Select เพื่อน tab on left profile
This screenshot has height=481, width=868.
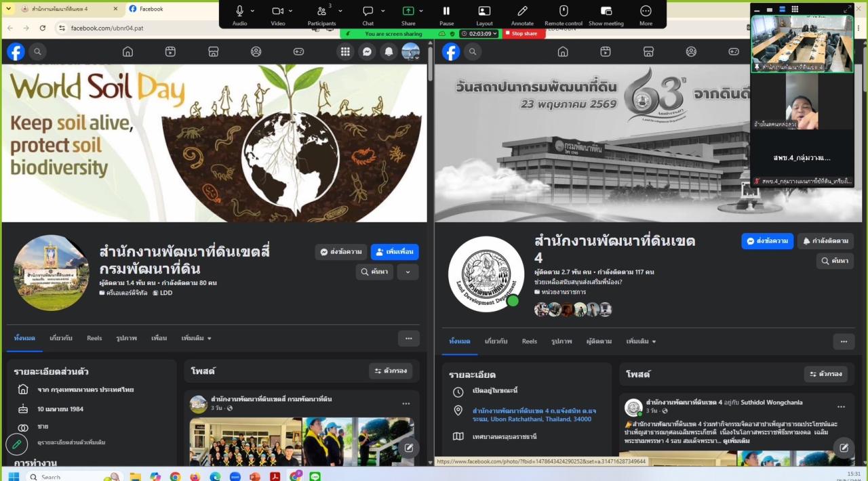tap(159, 338)
